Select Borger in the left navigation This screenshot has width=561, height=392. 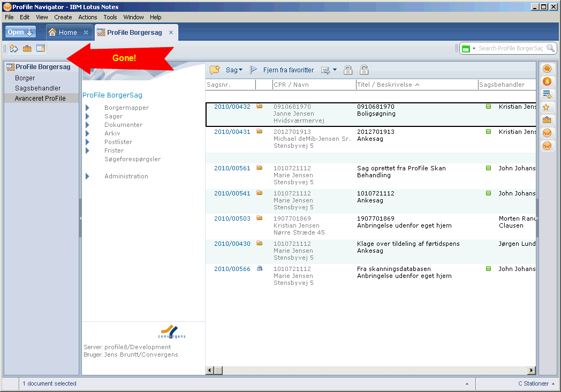click(x=25, y=78)
